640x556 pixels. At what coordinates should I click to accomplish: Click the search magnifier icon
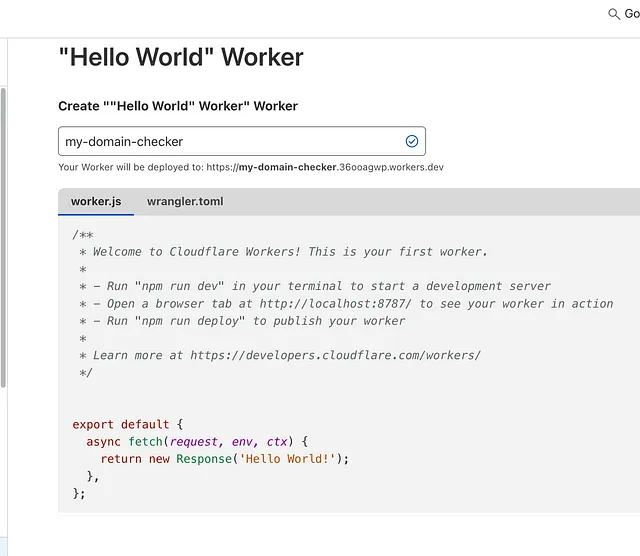pyautogui.click(x=613, y=14)
